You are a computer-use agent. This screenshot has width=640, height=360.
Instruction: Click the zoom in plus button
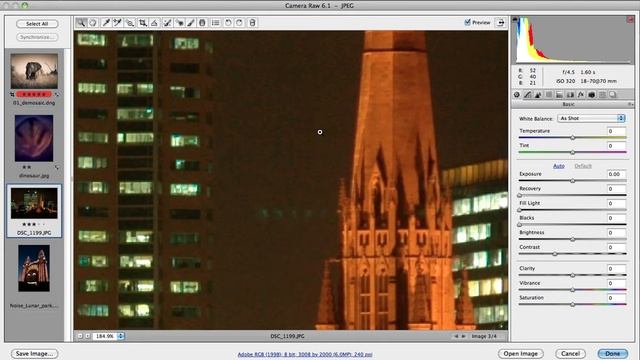[x=87, y=336]
